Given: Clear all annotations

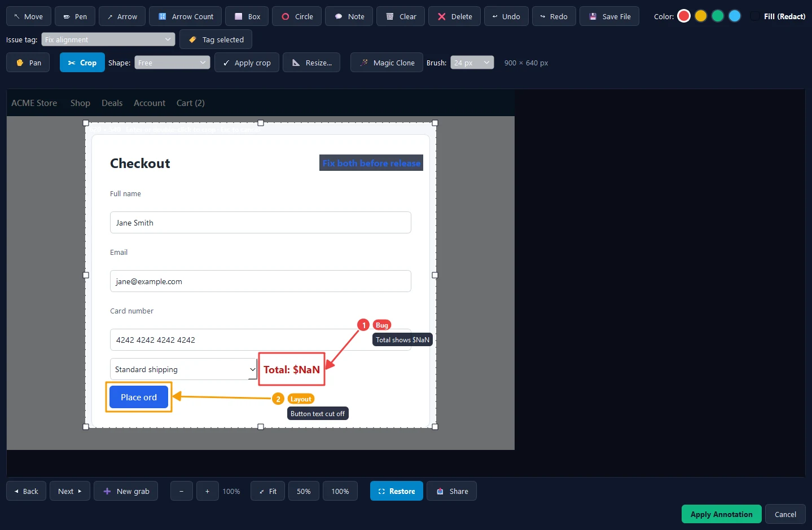Looking at the screenshot, I should pyautogui.click(x=401, y=16).
